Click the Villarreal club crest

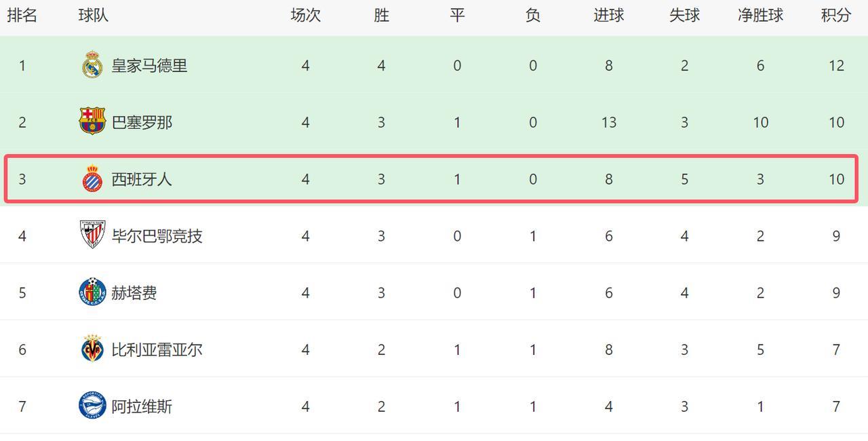(x=92, y=349)
